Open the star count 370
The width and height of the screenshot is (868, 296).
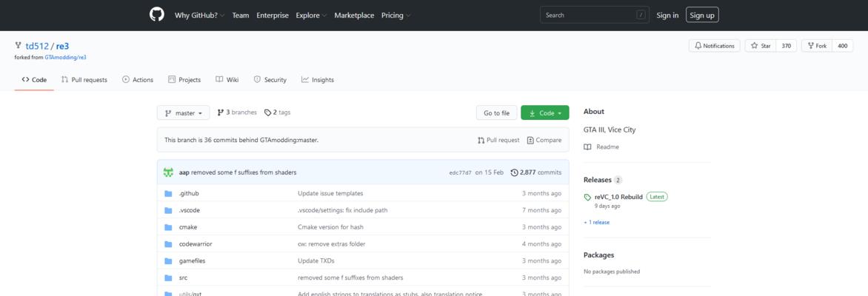click(786, 46)
